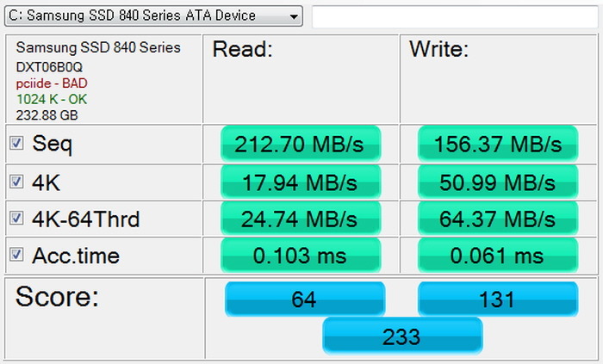Toggle the Acc.time checkbox
The height and width of the screenshot is (364, 603).
point(16,254)
